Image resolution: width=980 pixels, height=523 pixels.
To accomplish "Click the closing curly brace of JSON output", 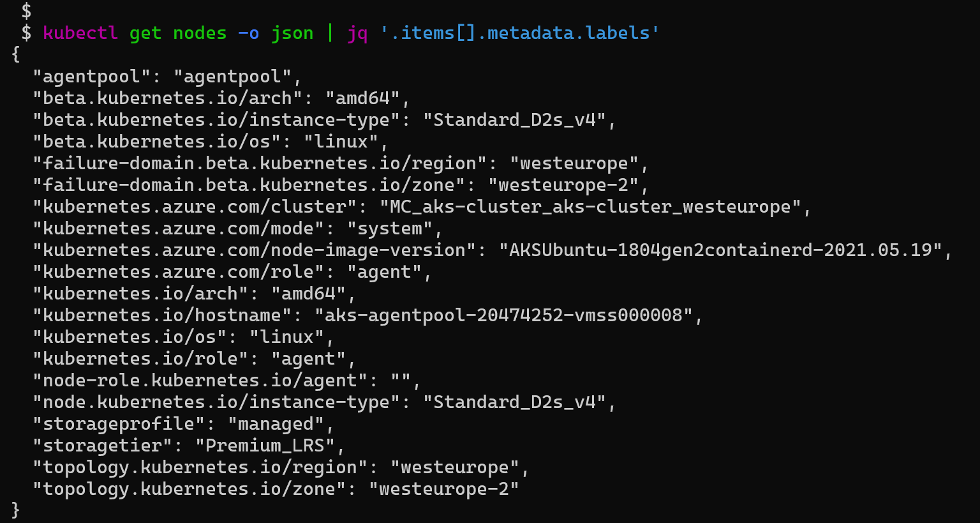I will (16, 510).
